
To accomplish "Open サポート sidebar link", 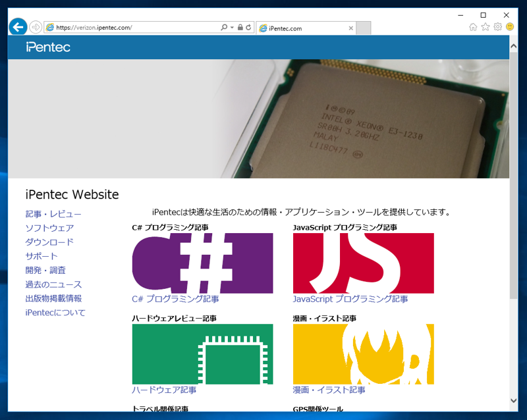I will (42, 256).
